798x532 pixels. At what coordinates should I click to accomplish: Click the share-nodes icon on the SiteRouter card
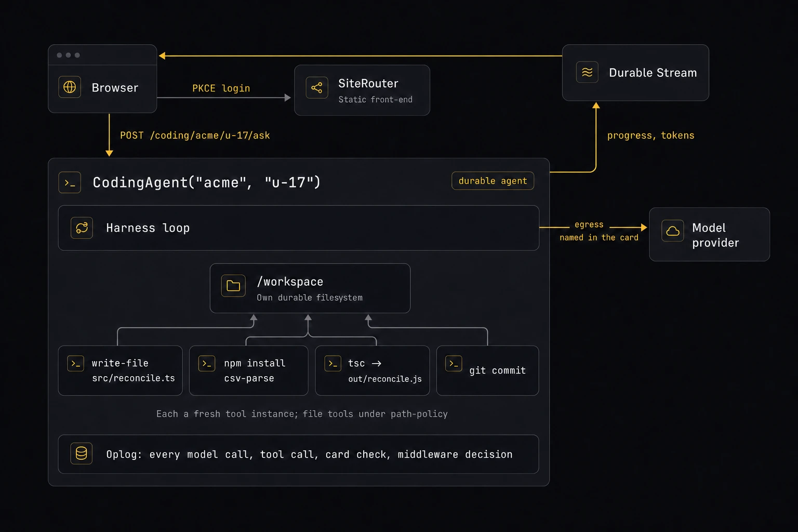point(317,88)
